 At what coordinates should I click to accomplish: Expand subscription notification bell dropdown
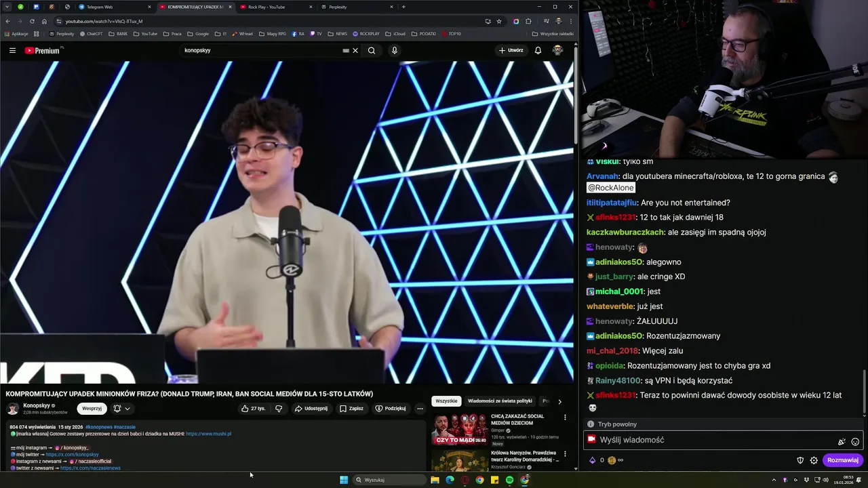coord(122,409)
